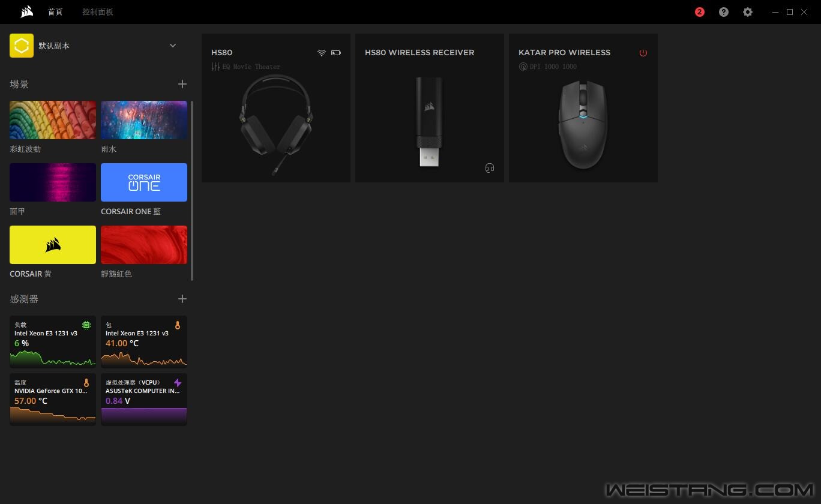The height and width of the screenshot is (504, 821).
Task: Open the ASUSTeK VCPU voltage sensor tile
Action: click(x=144, y=399)
